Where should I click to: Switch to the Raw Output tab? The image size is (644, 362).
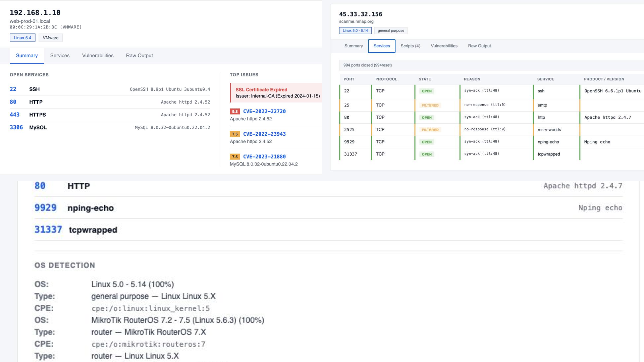[139, 55]
